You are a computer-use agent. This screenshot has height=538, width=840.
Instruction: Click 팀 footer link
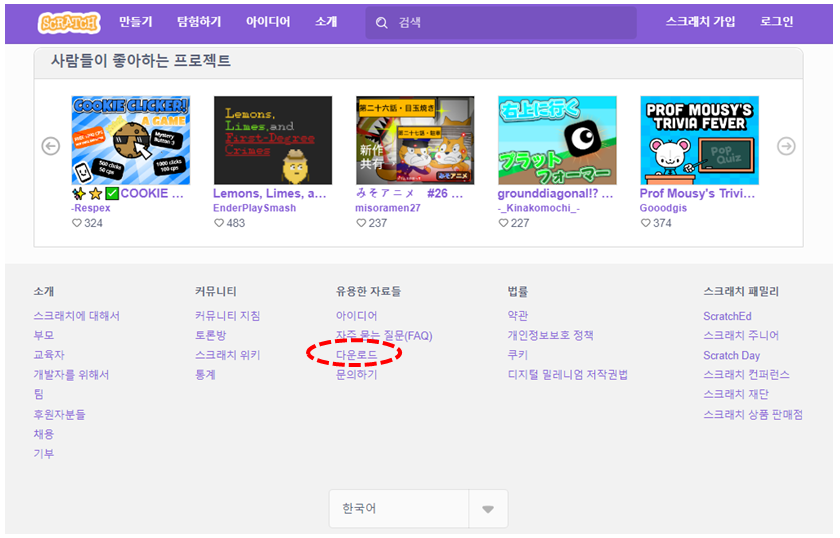click(x=39, y=394)
